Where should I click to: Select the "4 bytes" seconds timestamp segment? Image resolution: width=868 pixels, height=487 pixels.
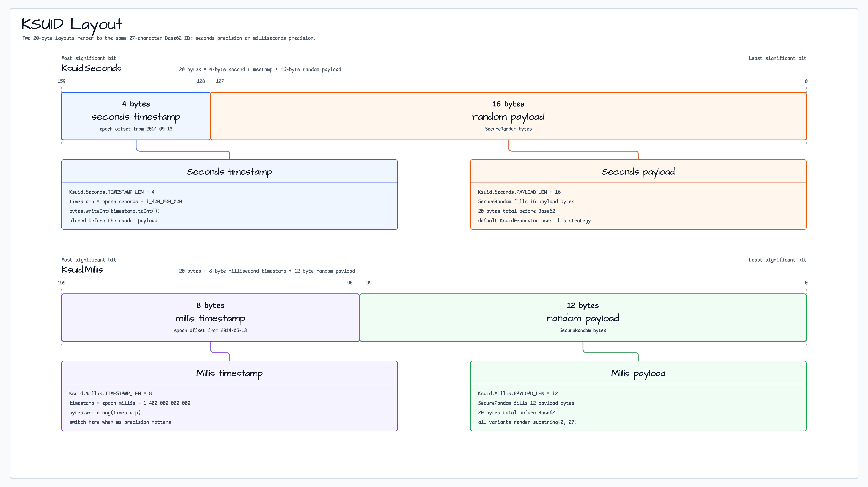pyautogui.click(x=136, y=116)
